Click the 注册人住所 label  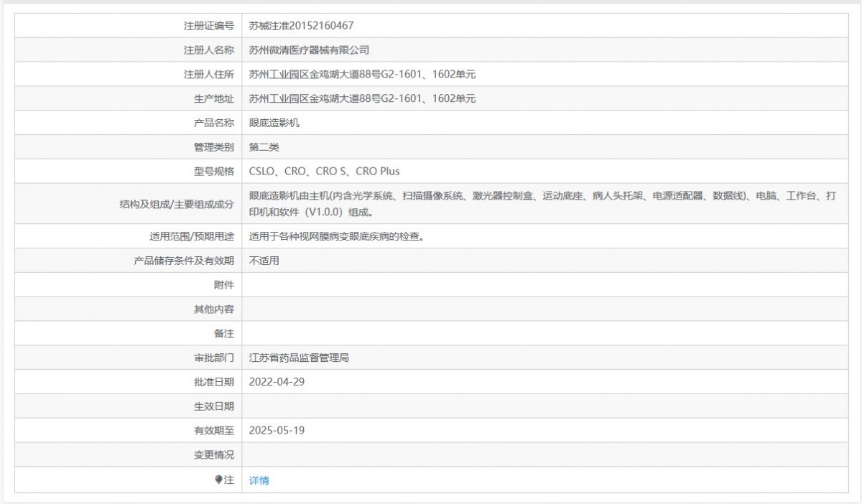pos(209,75)
